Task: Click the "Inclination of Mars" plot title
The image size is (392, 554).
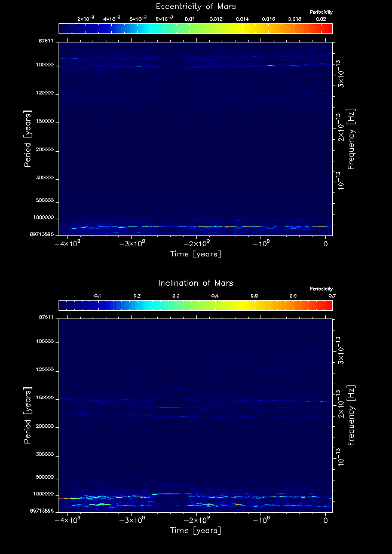Action: pos(195,283)
